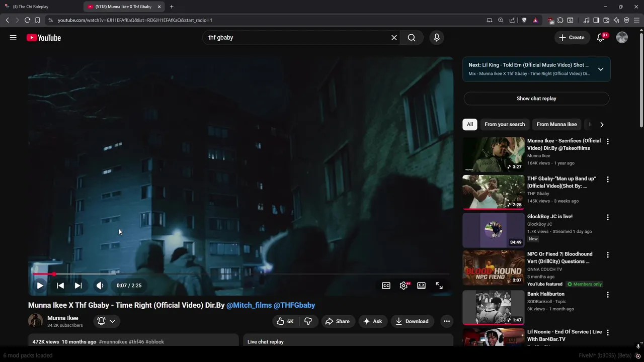Open the Sacrifices video thumbnail
The width and height of the screenshot is (644, 362).
pos(494,154)
